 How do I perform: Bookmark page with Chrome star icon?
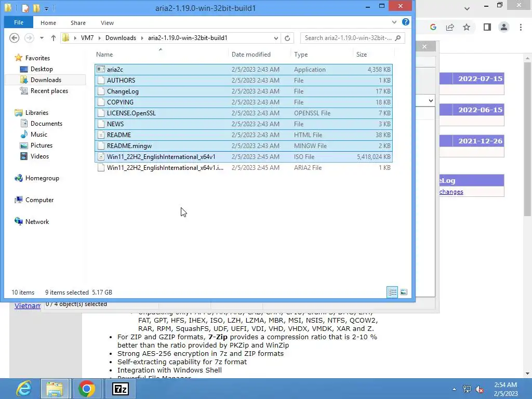click(x=467, y=27)
